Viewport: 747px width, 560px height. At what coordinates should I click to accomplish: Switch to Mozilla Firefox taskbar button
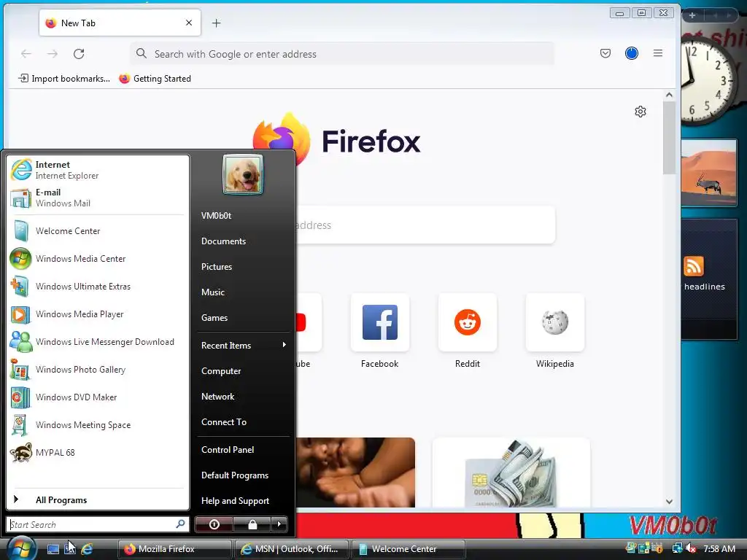[x=174, y=549]
